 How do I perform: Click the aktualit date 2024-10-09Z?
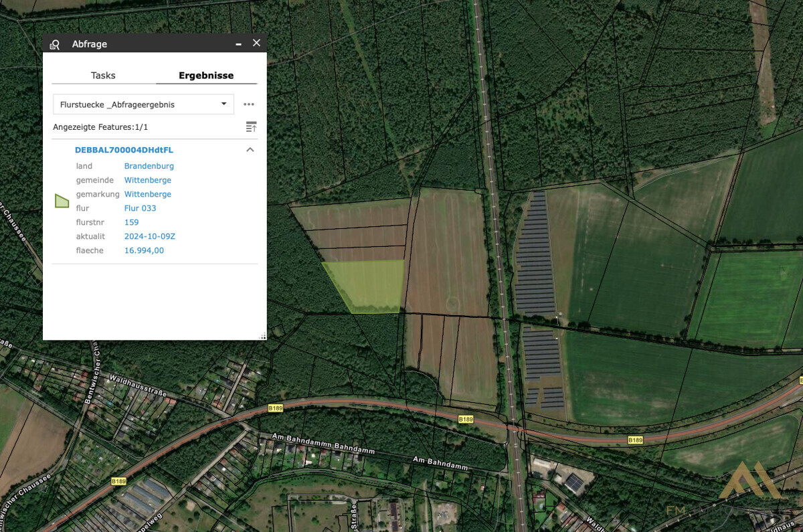click(149, 236)
